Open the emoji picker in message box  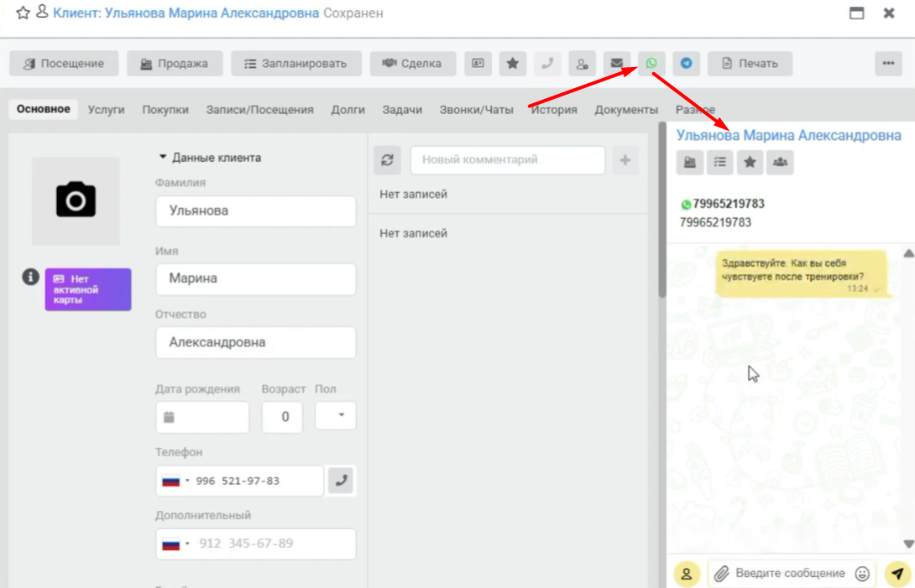pos(862,574)
